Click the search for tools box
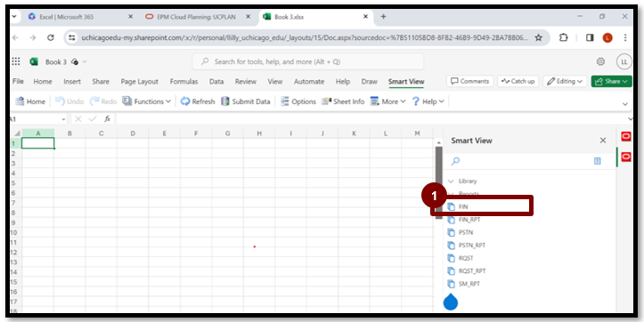Viewport: 644px width, 322px height. pos(307,61)
